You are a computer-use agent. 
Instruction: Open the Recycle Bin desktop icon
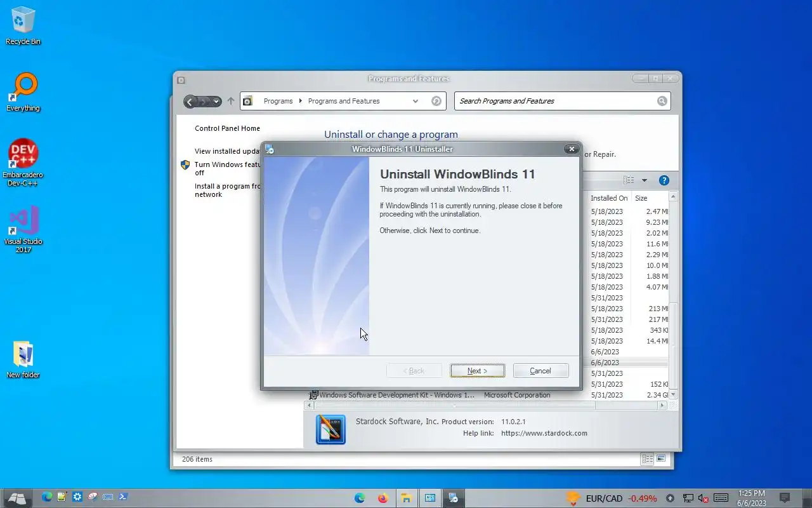pyautogui.click(x=23, y=25)
